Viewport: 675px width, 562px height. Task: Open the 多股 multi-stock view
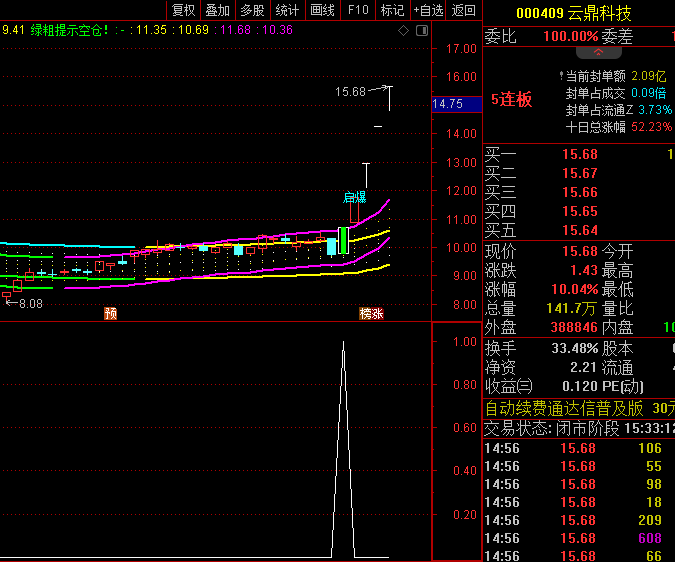[252, 10]
